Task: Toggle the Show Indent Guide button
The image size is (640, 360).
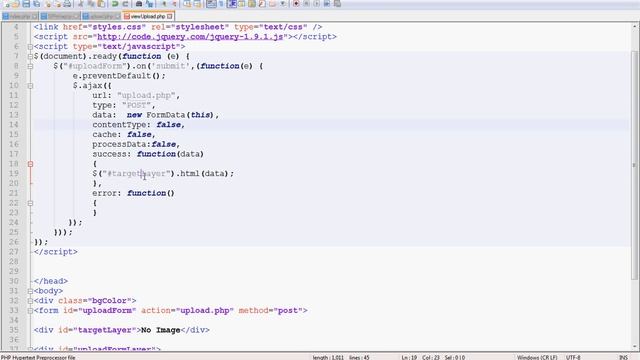Action: (231, 4)
